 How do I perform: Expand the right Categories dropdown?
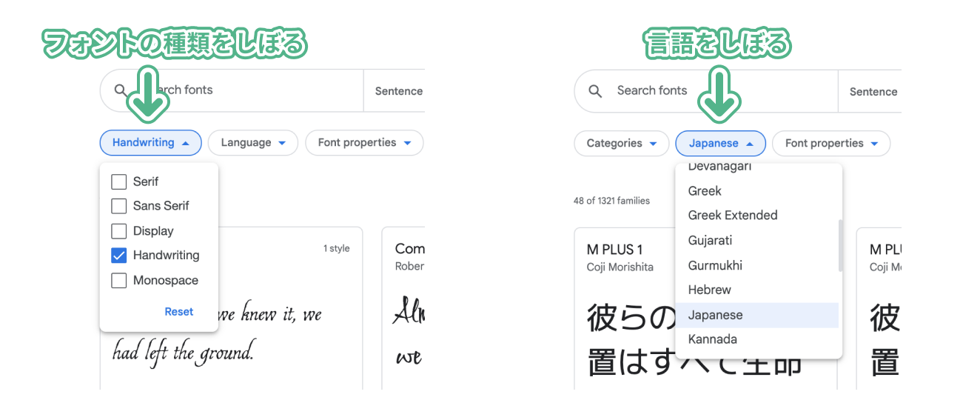click(x=622, y=143)
